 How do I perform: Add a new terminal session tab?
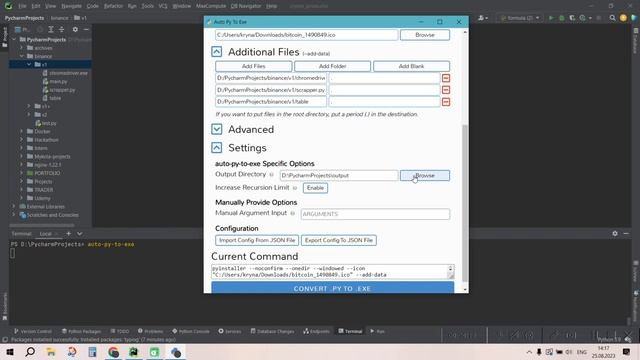pyautogui.click(x=69, y=233)
